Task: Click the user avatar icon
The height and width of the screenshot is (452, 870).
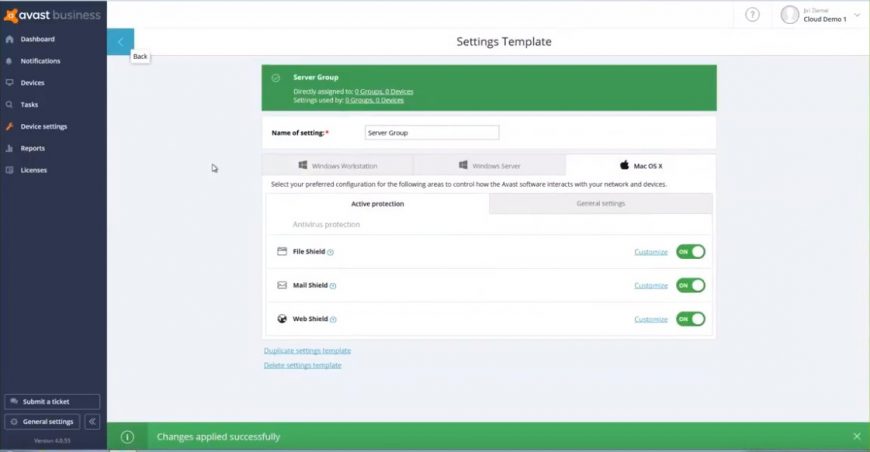Action: pyautogui.click(x=790, y=14)
